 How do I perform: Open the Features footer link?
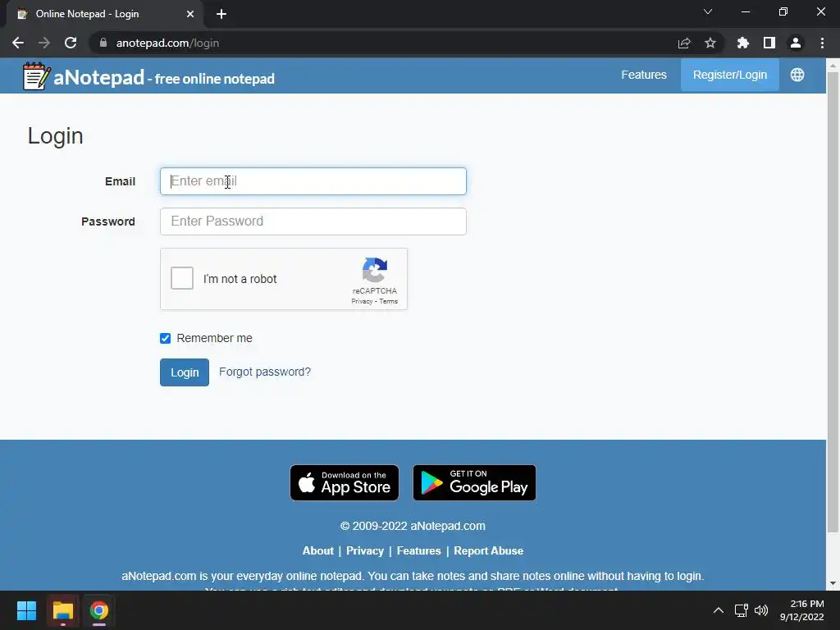click(x=419, y=550)
